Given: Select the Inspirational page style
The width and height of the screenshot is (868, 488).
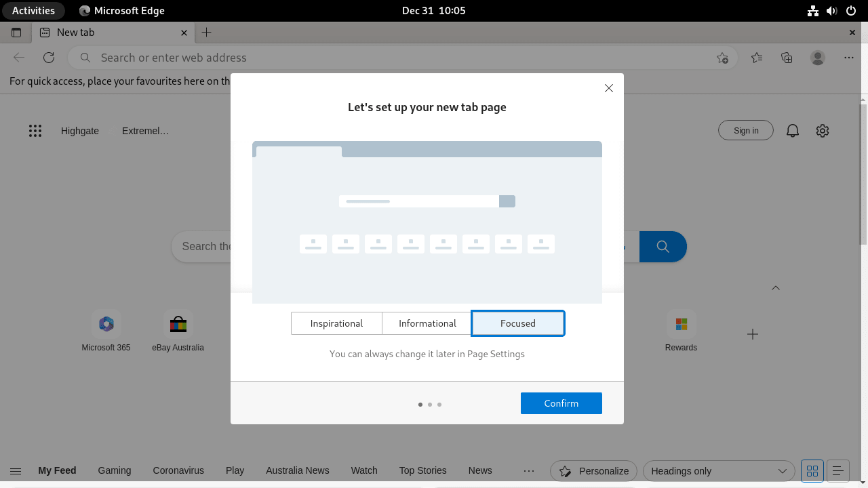Looking at the screenshot, I should coord(336,323).
